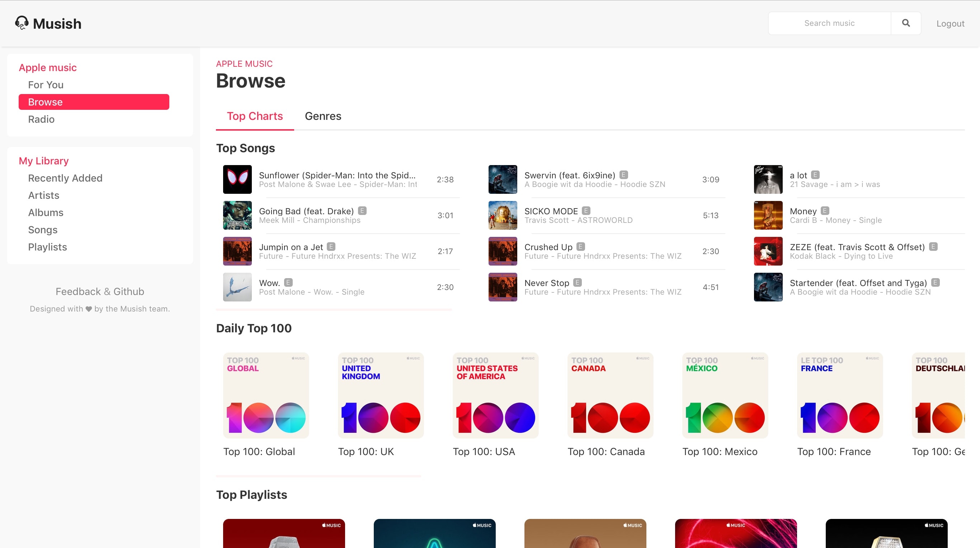980x548 pixels.
Task: Open the brown Top Playlists cover
Action: pos(585,534)
